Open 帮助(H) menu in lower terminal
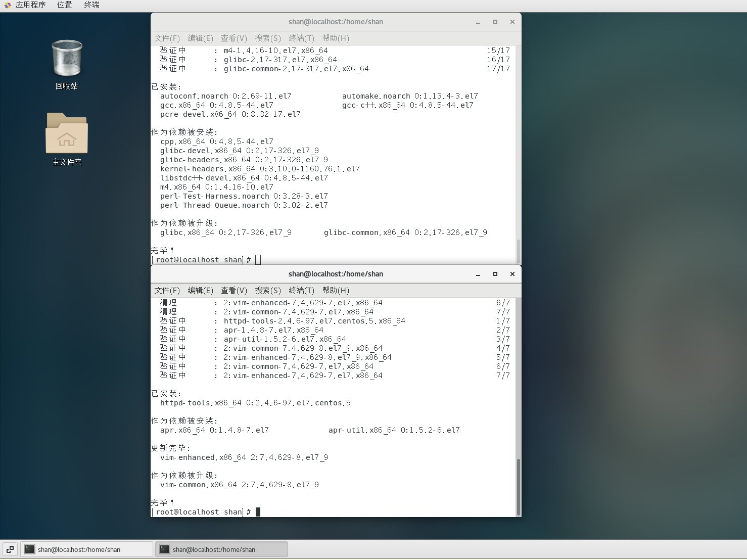 click(336, 291)
